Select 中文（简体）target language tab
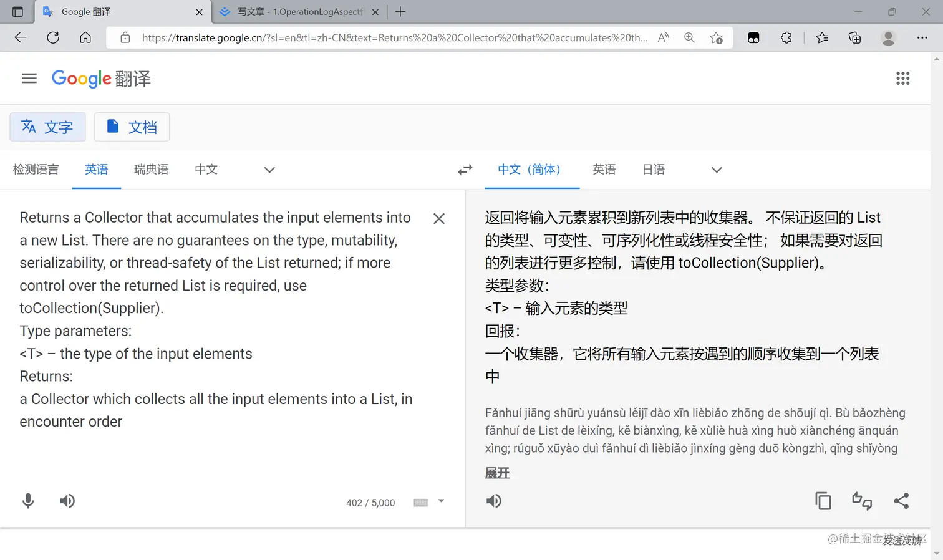 (532, 170)
